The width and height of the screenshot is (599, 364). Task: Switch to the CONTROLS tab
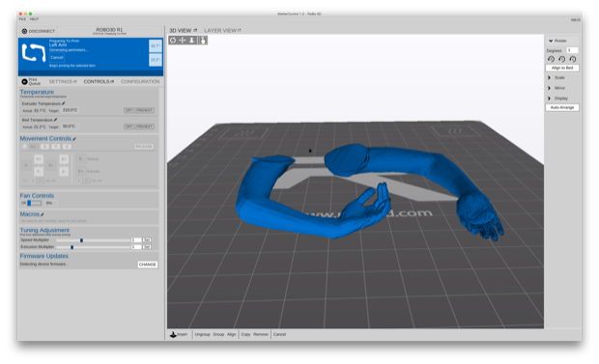97,82
